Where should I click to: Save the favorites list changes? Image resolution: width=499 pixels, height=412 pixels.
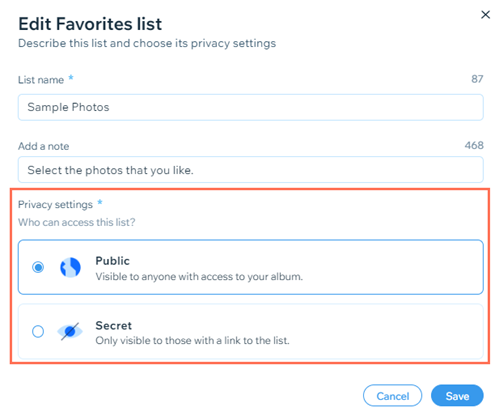(x=457, y=396)
